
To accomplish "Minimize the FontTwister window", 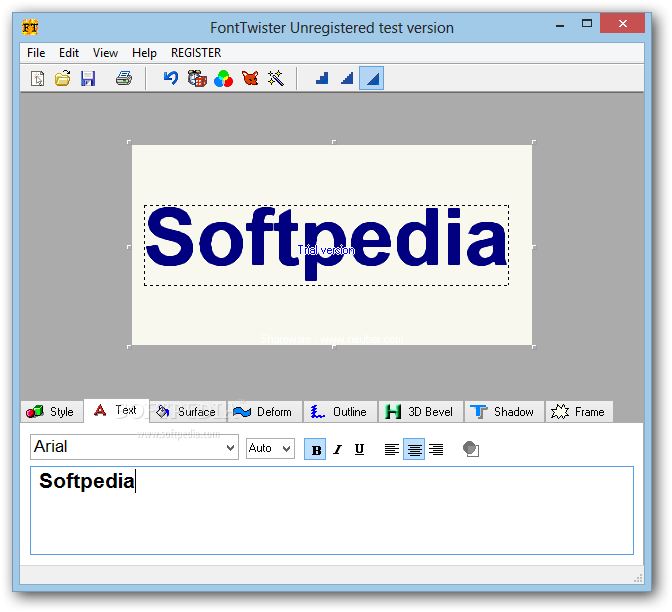I will (560, 24).
